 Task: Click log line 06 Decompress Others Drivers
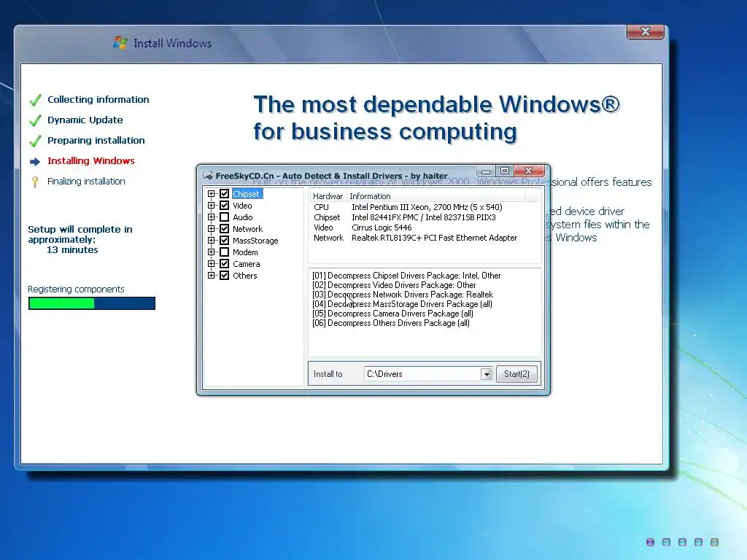pos(391,323)
